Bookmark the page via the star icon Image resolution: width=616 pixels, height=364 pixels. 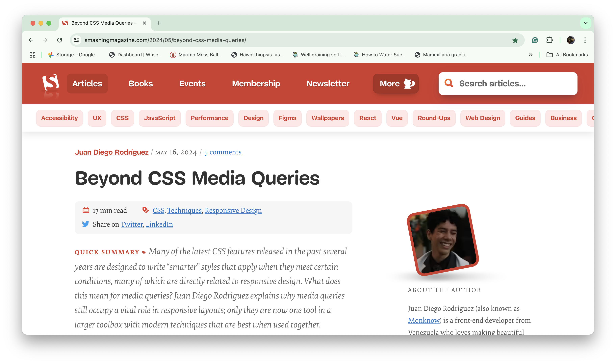point(515,40)
